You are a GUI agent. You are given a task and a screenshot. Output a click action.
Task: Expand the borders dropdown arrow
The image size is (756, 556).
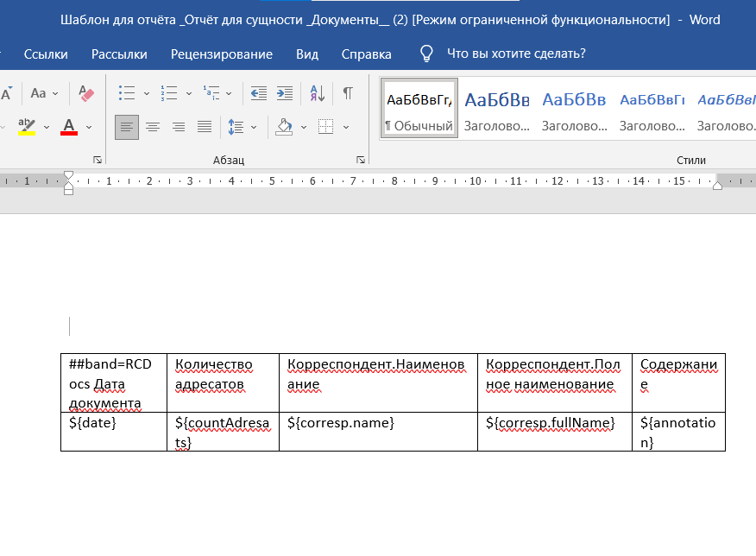tap(346, 127)
